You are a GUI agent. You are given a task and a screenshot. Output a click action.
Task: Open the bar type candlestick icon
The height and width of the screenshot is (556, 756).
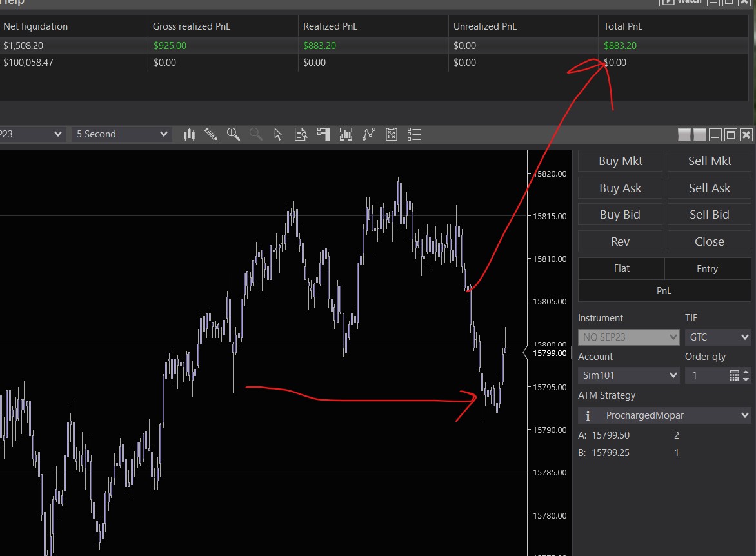tap(189, 134)
